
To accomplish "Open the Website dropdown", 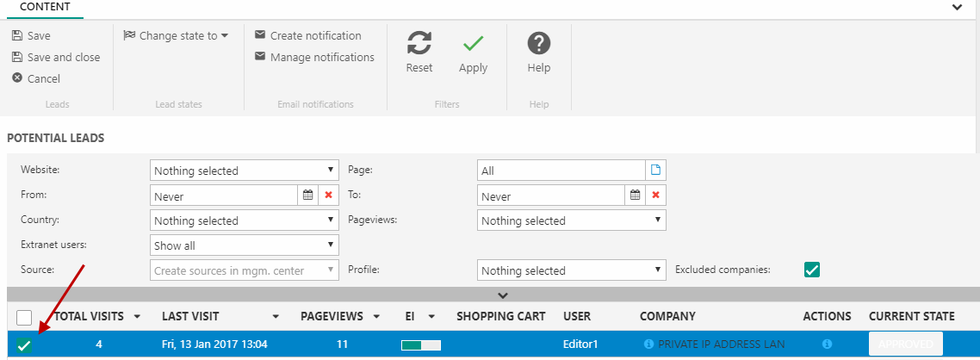I will tap(245, 171).
